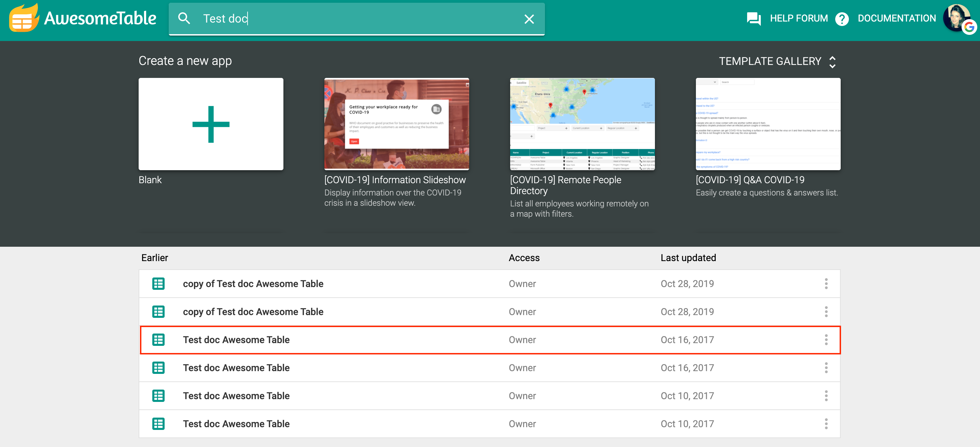Image resolution: width=980 pixels, height=447 pixels.
Task: Focus the search box containing 'Test doc'
Action: [357, 19]
